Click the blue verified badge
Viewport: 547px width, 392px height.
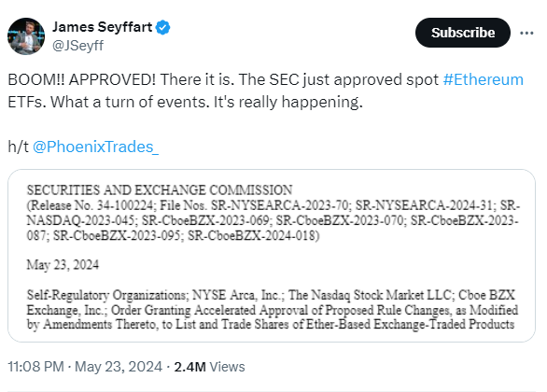click(x=162, y=27)
